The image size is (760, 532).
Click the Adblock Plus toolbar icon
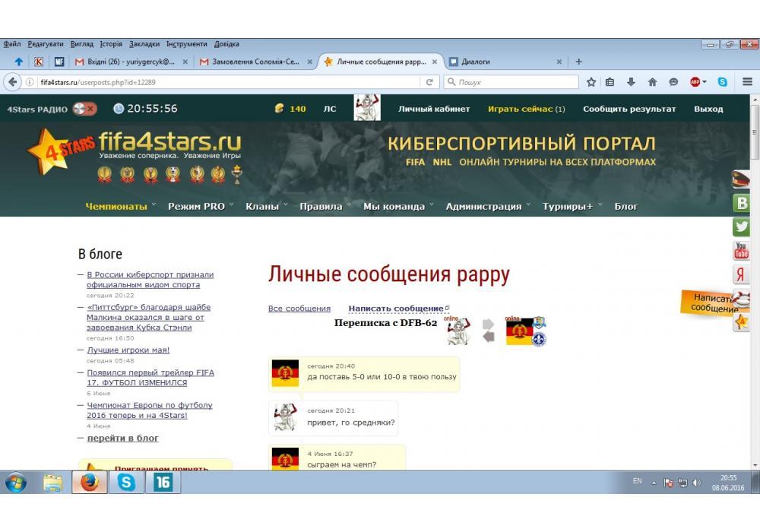pyautogui.click(x=695, y=82)
